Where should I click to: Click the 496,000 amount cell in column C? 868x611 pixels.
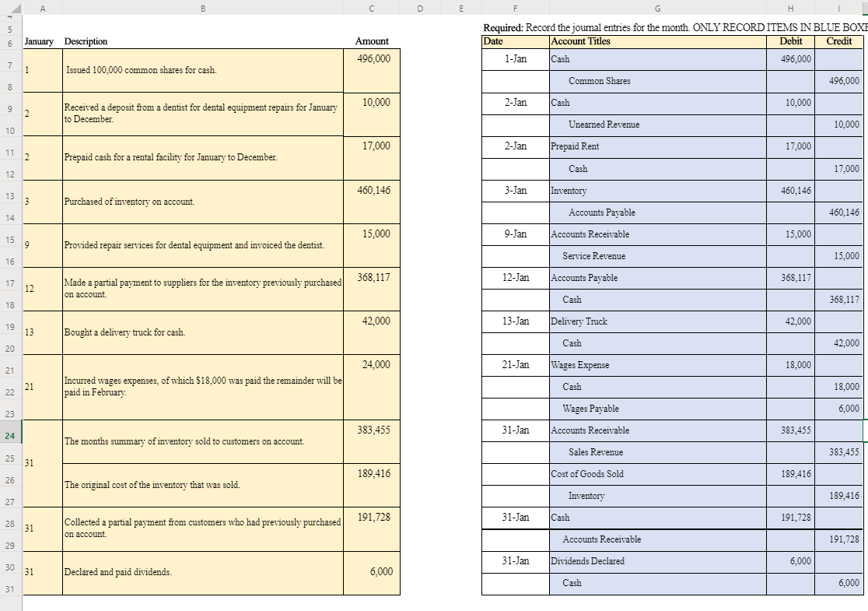[372, 70]
